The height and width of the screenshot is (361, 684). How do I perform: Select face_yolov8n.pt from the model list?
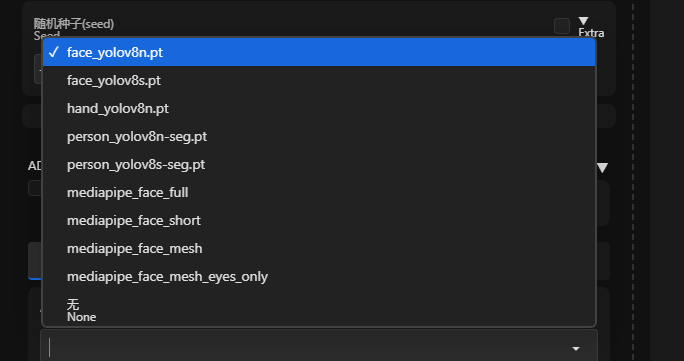pos(319,52)
